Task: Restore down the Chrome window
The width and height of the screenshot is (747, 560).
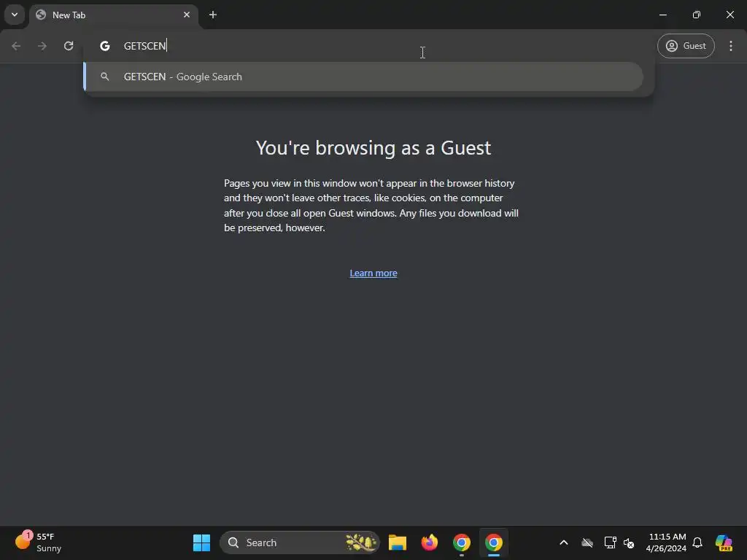Action: click(697, 15)
